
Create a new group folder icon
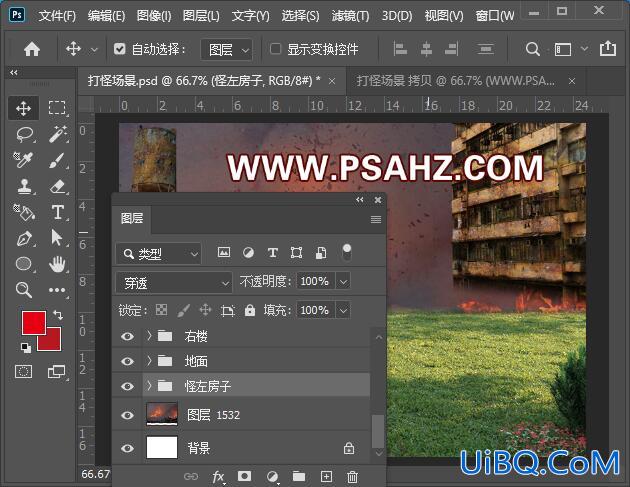point(299,477)
